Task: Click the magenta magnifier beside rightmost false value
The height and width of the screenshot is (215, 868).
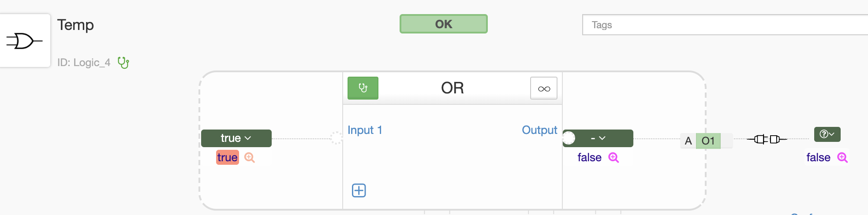Action: [842, 158]
